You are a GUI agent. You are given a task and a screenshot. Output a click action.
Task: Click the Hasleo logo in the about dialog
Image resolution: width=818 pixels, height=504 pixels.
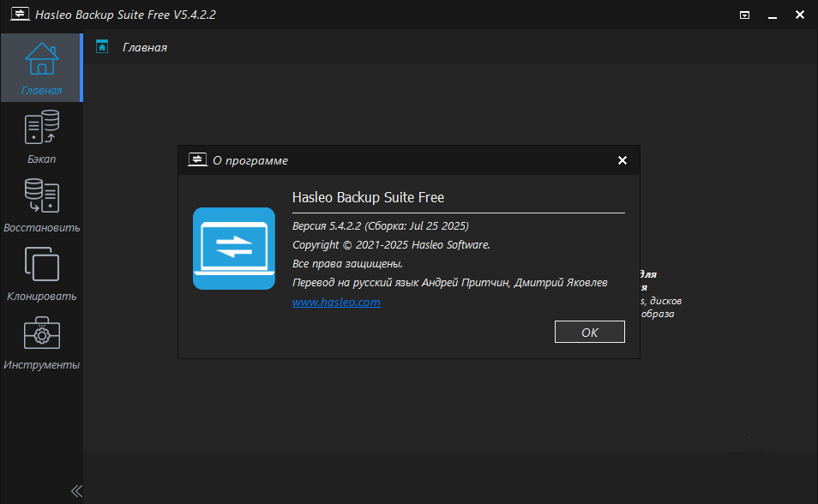[x=234, y=249]
